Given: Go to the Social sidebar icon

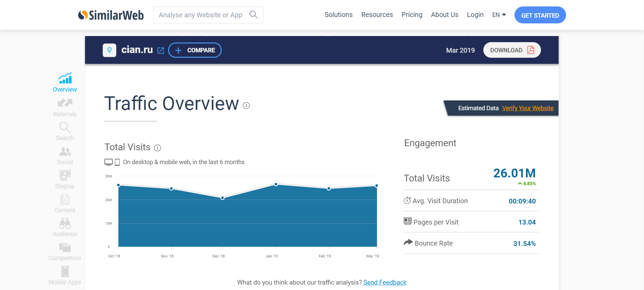Looking at the screenshot, I should pos(65,151).
